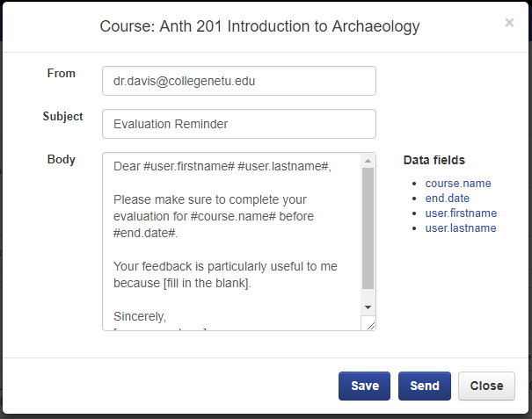
Task: Send the evaluation reminder email
Action: coord(425,386)
